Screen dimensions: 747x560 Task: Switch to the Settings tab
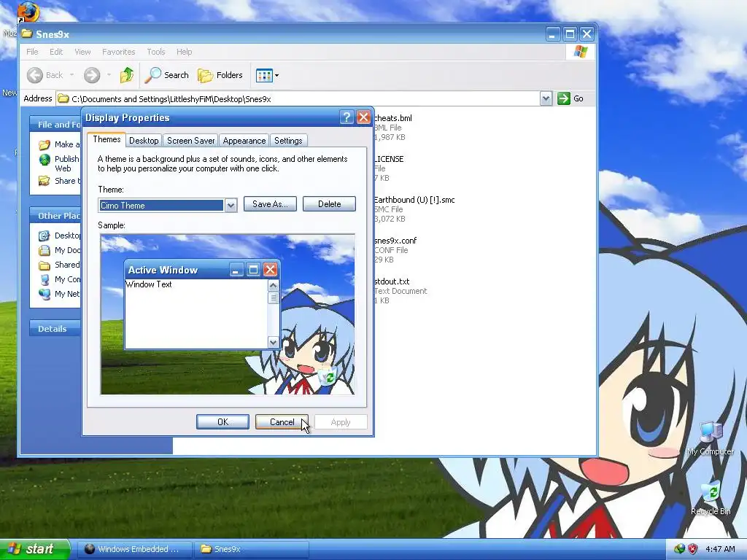point(288,141)
